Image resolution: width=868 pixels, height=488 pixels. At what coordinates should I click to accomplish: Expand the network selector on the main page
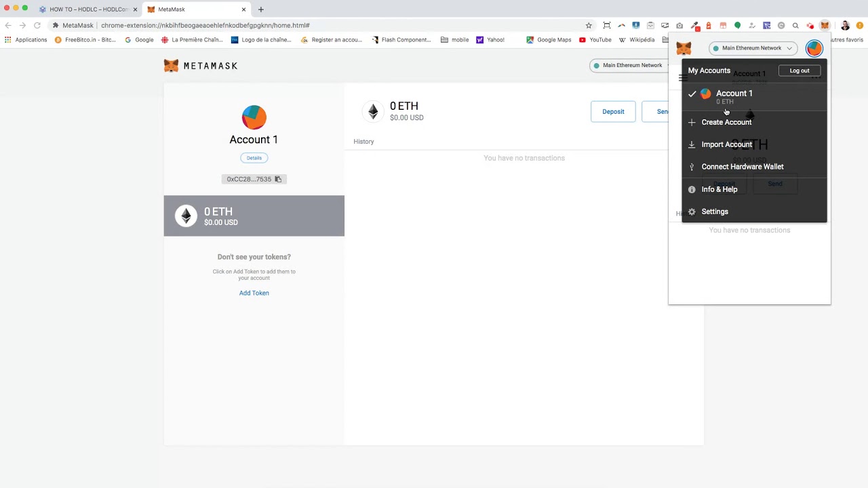631,65
